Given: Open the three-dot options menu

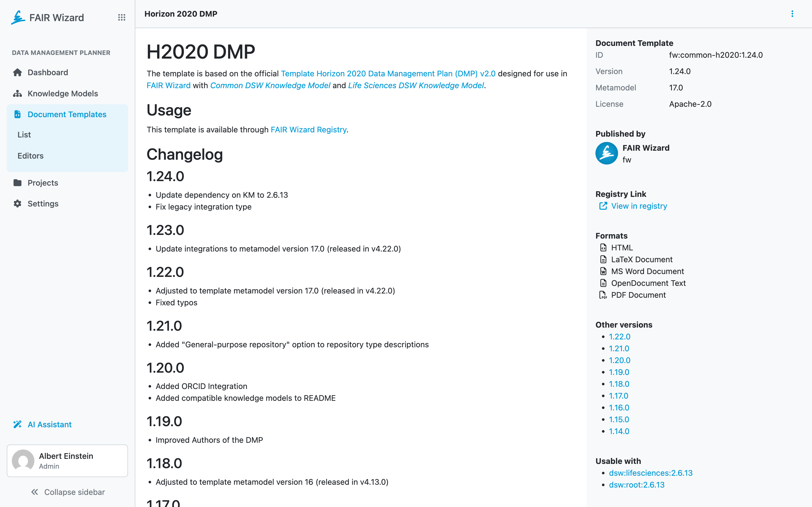Looking at the screenshot, I should coord(792,14).
